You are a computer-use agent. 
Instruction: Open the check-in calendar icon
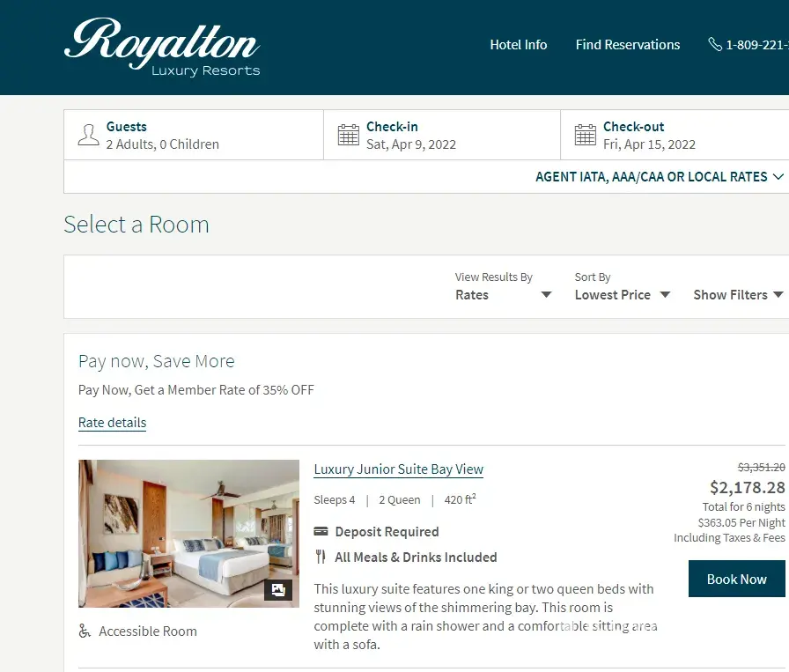(x=348, y=135)
